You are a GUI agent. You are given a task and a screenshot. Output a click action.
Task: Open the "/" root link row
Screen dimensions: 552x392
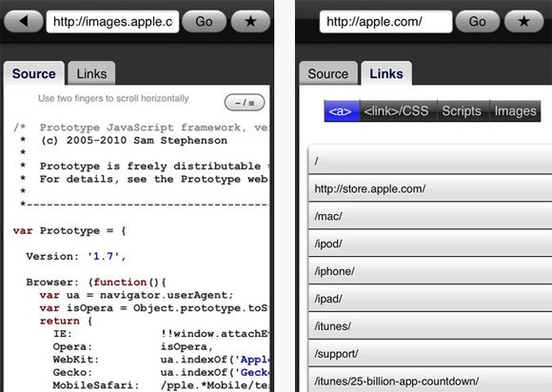(x=430, y=160)
